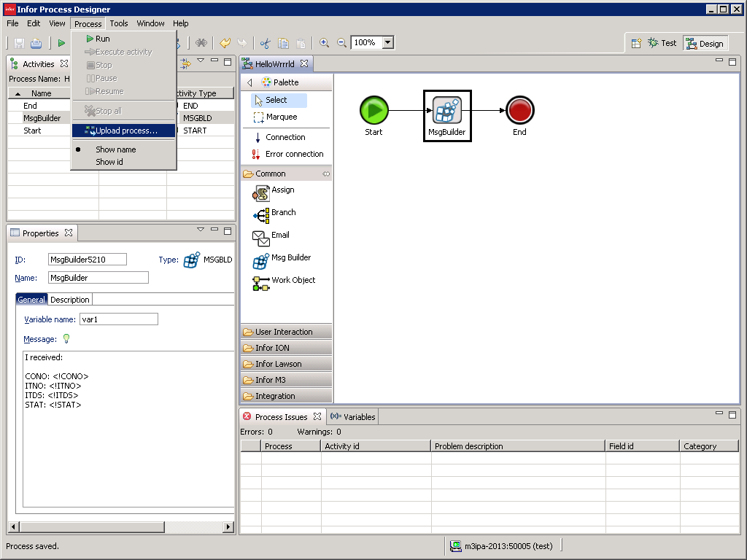The width and height of the screenshot is (747, 560).
Task: Click the Test perspective button
Action: click(662, 43)
